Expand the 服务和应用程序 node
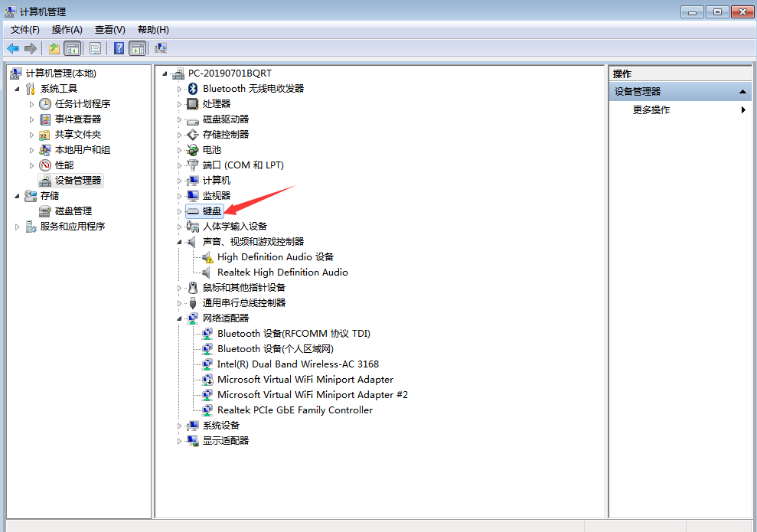Image resolution: width=757 pixels, height=532 pixels. coord(18,227)
